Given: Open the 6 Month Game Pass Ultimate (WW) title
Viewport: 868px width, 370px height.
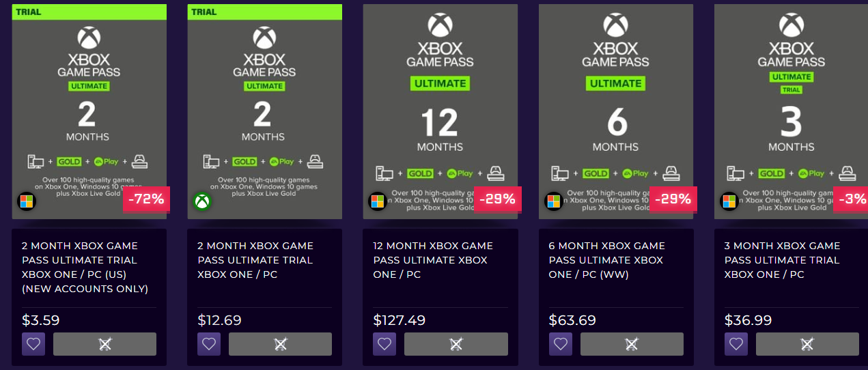Looking at the screenshot, I should pos(606,260).
